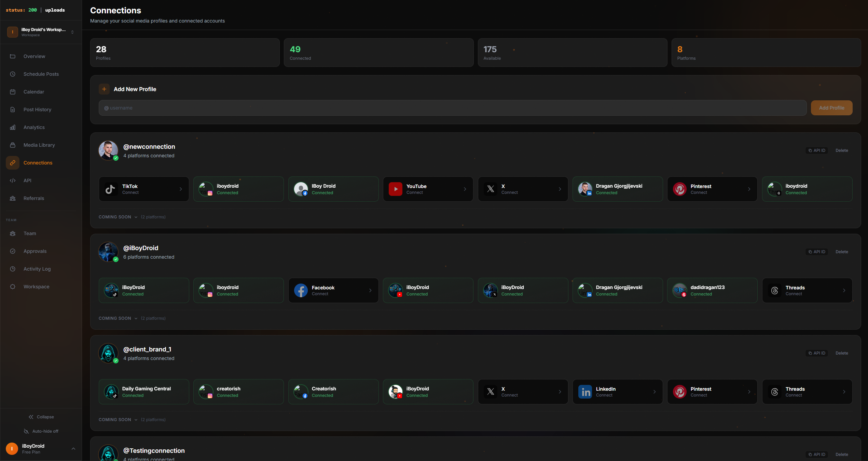Click the Analytics bar chart icon
This screenshot has width=868, height=461.
point(13,127)
